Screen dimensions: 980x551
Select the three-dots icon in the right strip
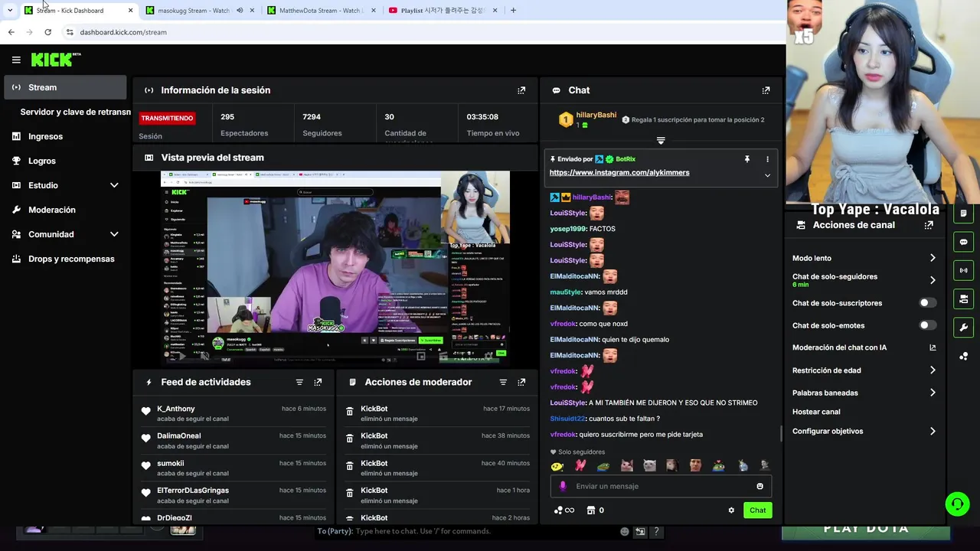click(x=963, y=357)
